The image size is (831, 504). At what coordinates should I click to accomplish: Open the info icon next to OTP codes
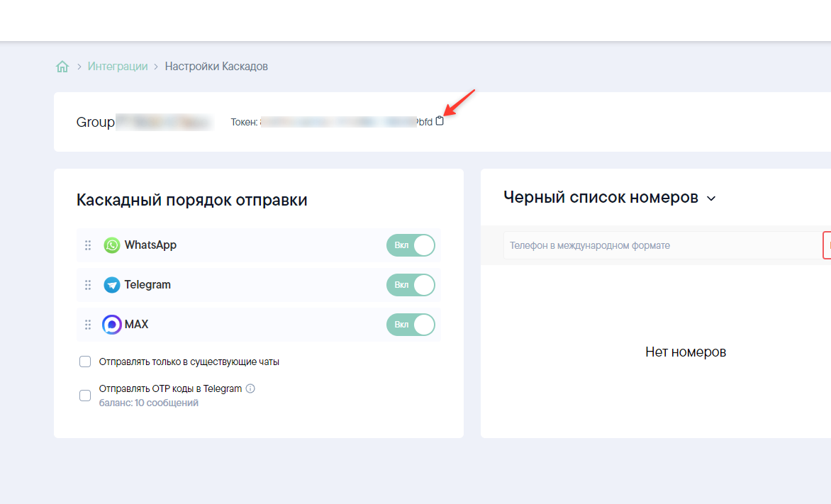click(250, 388)
